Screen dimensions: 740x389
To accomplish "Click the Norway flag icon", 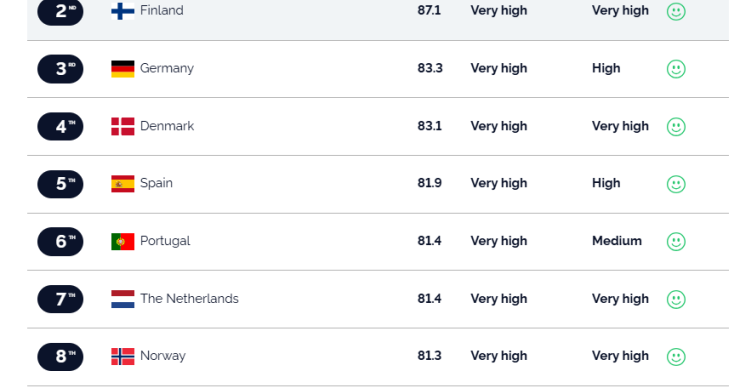I will (123, 357).
